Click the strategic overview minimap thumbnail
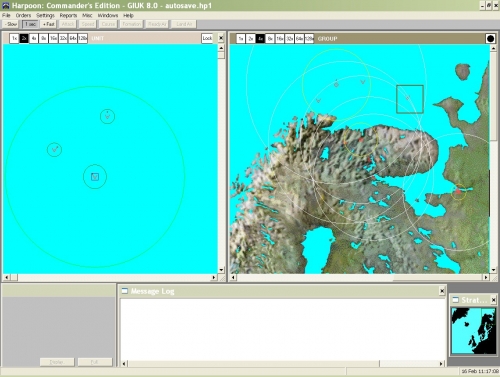The height and width of the screenshot is (377, 500). tap(473, 331)
